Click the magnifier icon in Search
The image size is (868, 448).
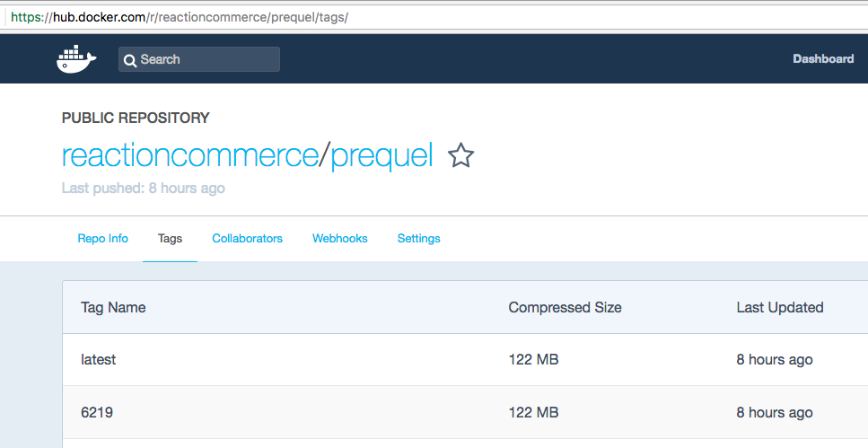[x=130, y=60]
